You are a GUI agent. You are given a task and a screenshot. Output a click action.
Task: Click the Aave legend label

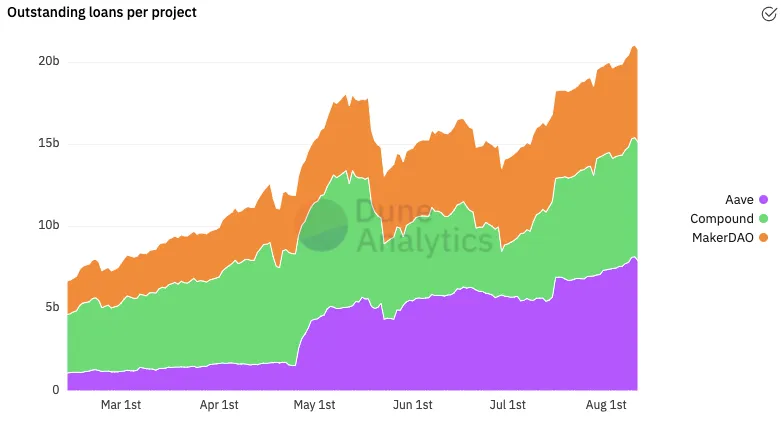(x=739, y=200)
